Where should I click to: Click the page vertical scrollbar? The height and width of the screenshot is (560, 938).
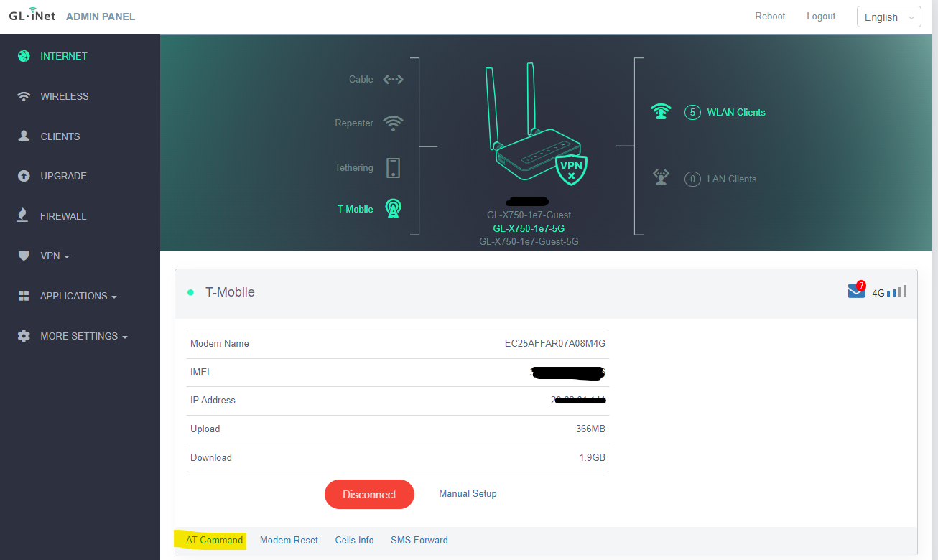coord(934,280)
